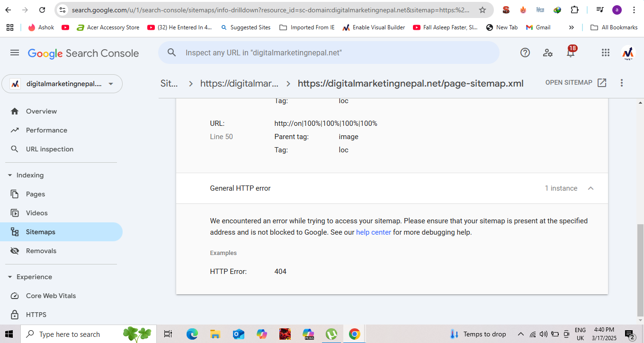Click the three-dot more options menu

pos(622,83)
